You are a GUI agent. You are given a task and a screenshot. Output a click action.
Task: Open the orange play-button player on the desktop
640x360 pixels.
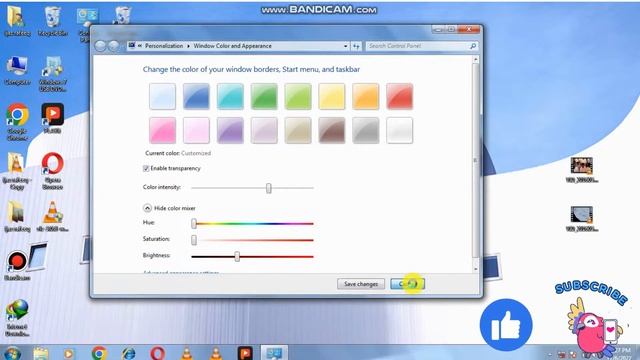tap(52, 118)
